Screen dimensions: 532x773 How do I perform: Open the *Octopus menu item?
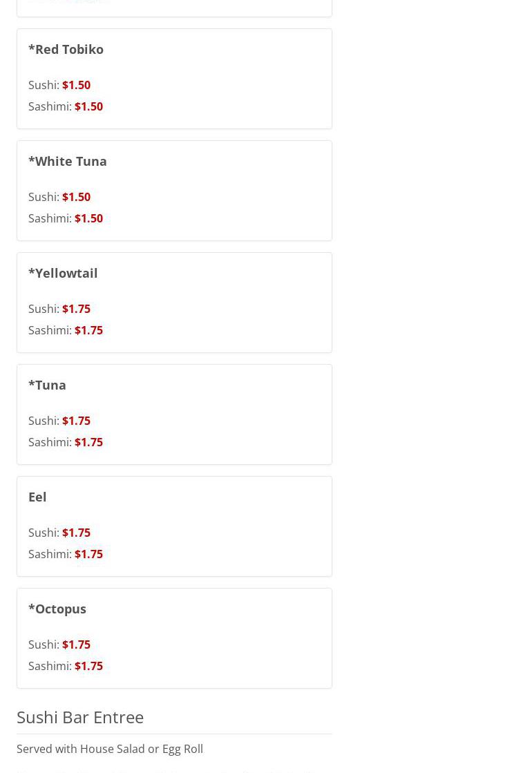[x=57, y=609]
